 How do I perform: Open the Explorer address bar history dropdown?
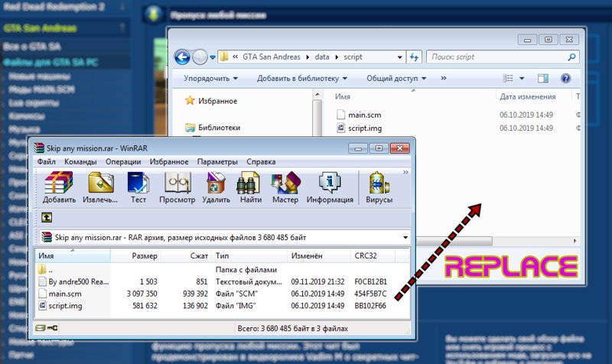point(399,57)
